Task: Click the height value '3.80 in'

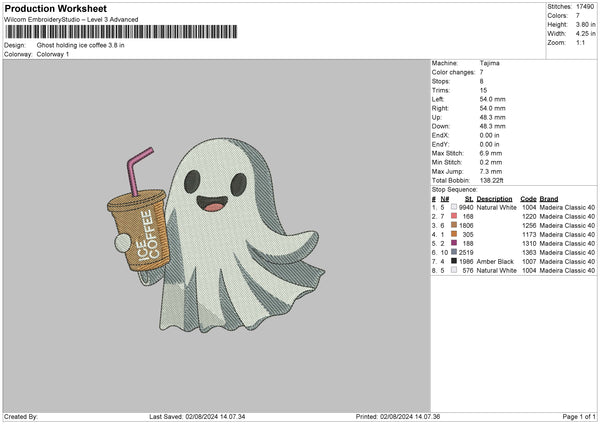Action: [585, 24]
